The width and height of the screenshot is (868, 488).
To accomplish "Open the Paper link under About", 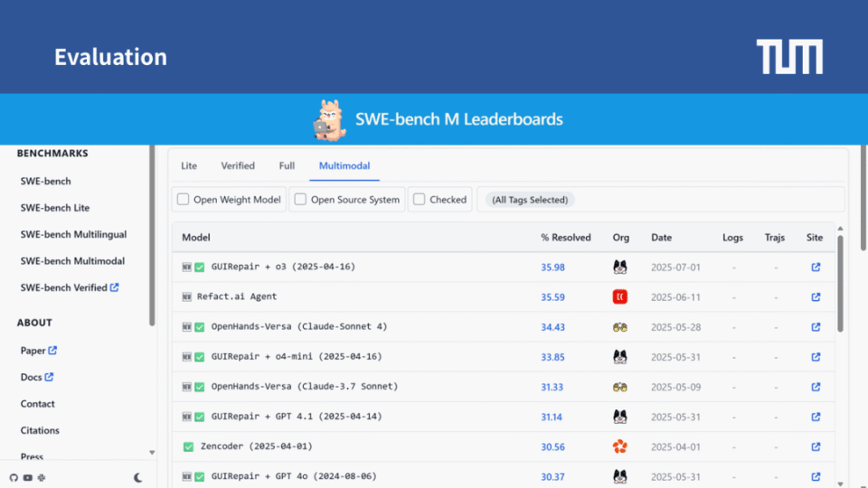I will coord(38,351).
